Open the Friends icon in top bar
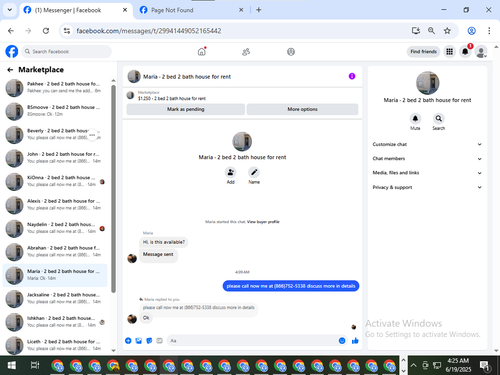Screen dimensions: 500x375 (246, 52)
